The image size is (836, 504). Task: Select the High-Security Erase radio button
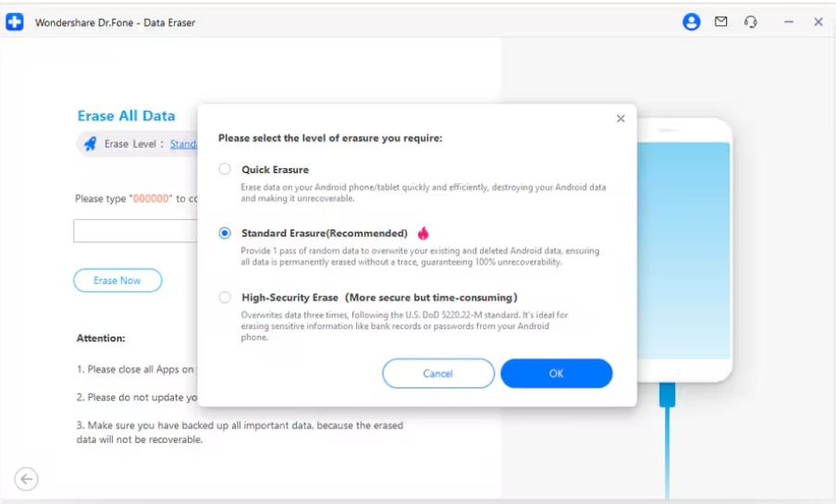(x=225, y=298)
